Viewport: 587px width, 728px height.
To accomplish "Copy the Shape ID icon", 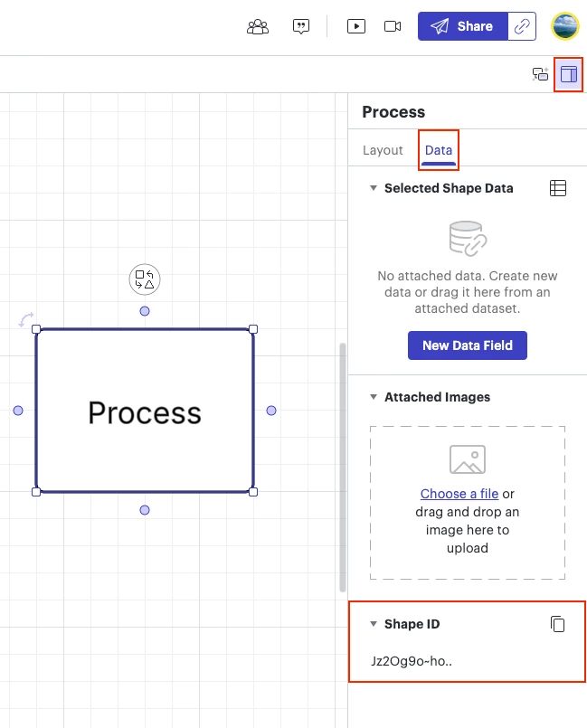I will pyautogui.click(x=558, y=624).
